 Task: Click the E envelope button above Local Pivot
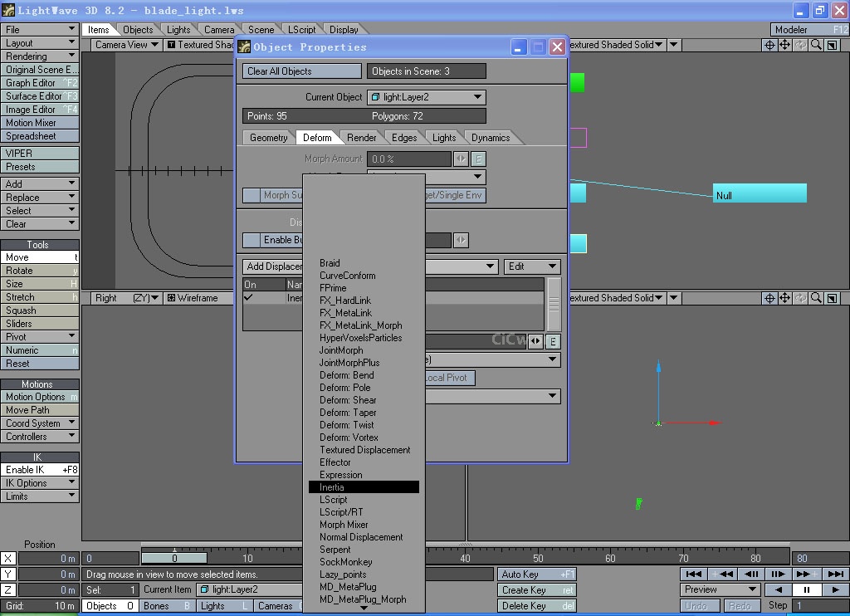[x=552, y=341]
